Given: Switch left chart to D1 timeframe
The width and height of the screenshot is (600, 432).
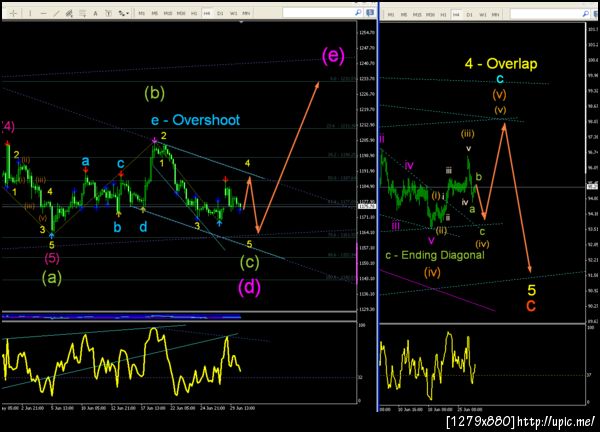Looking at the screenshot, I should [x=220, y=13].
